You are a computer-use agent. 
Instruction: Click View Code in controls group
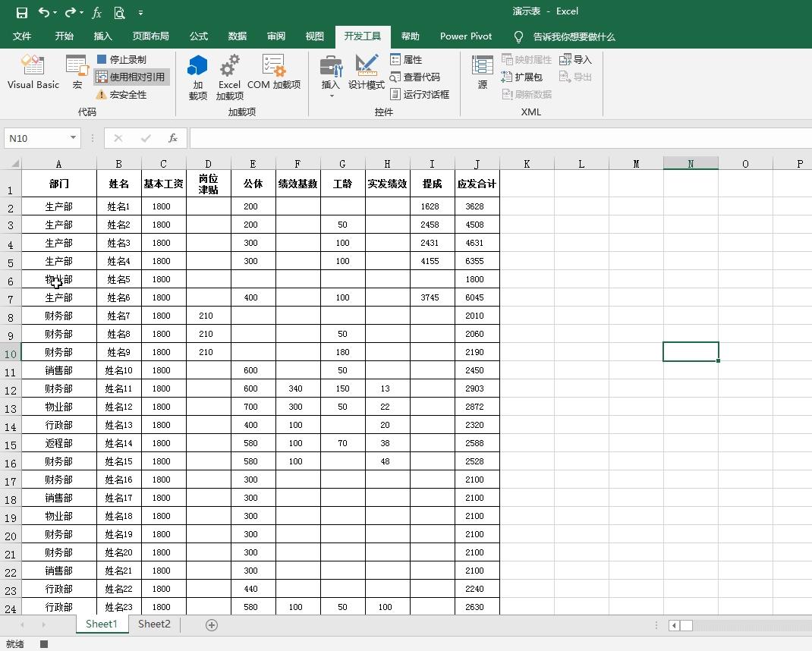pos(415,77)
